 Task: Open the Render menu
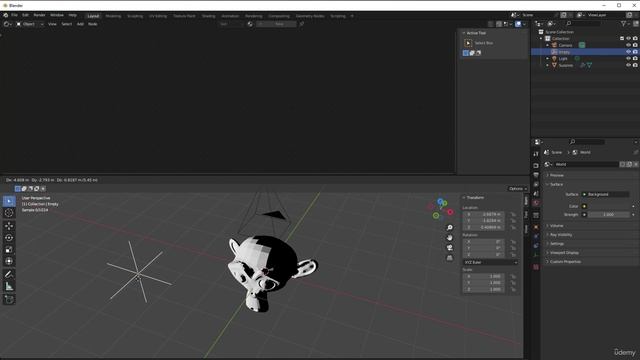39,15
